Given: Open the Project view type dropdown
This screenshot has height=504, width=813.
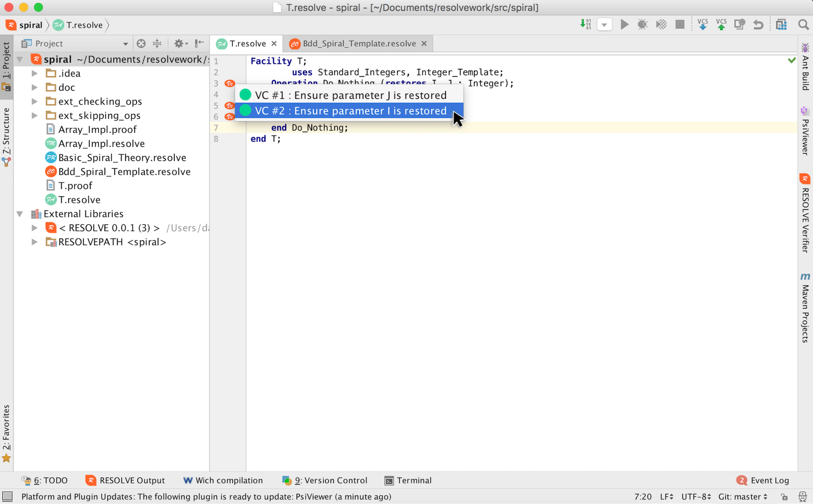Looking at the screenshot, I should pos(125,44).
